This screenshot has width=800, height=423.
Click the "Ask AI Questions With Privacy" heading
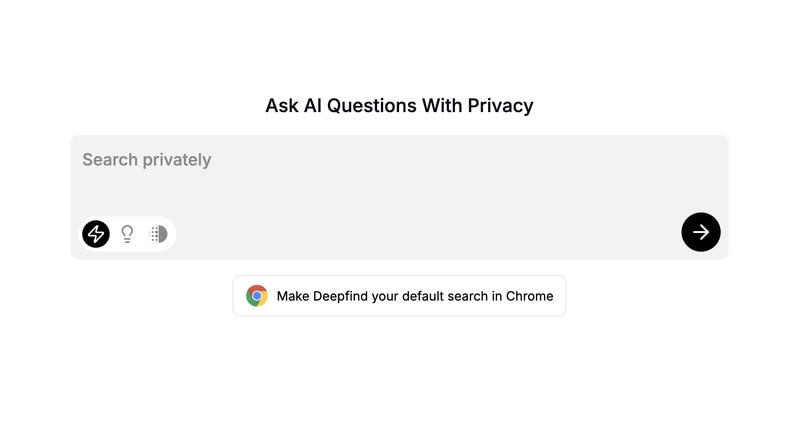coord(399,105)
